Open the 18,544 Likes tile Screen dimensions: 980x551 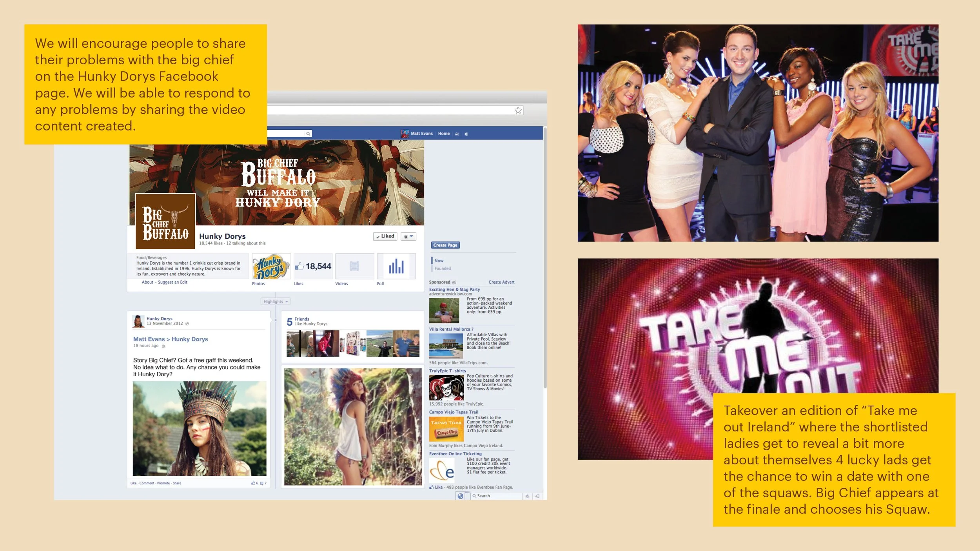click(x=313, y=266)
